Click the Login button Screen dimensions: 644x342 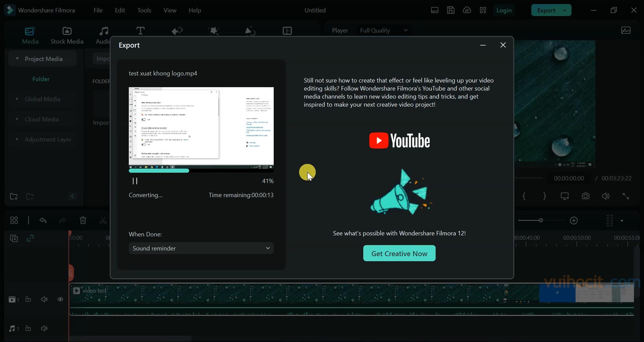(504, 10)
